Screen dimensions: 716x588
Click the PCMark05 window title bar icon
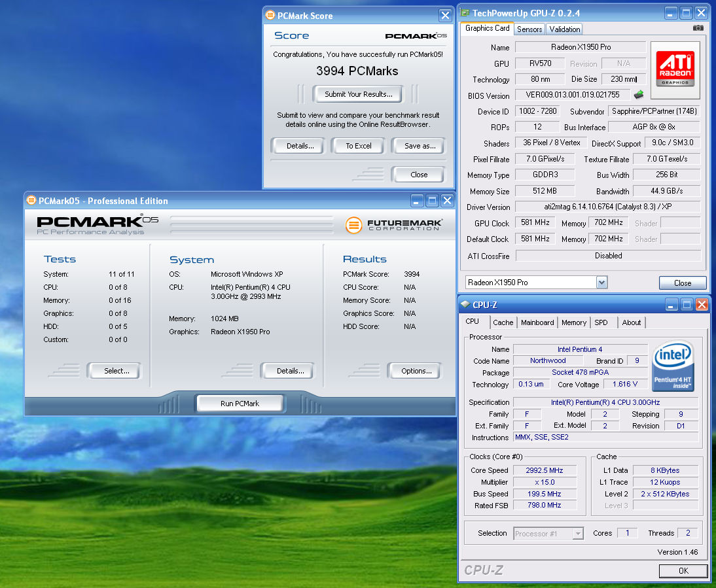point(31,200)
